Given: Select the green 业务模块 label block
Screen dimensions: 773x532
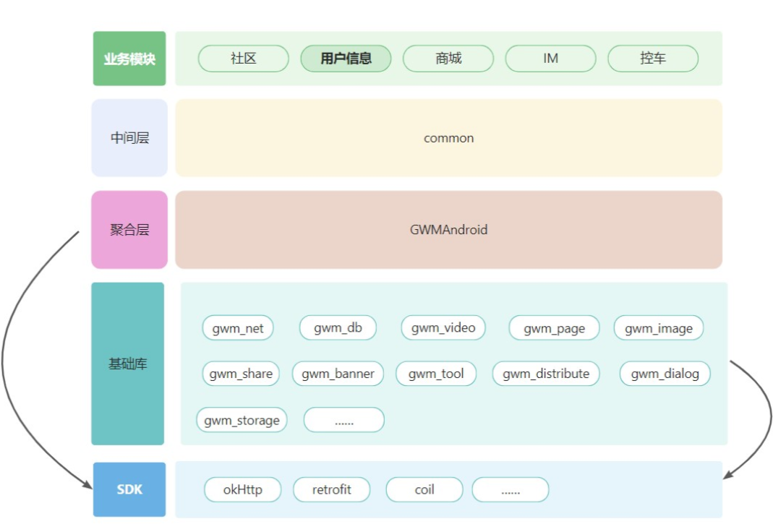Looking at the screenshot, I should tap(129, 59).
